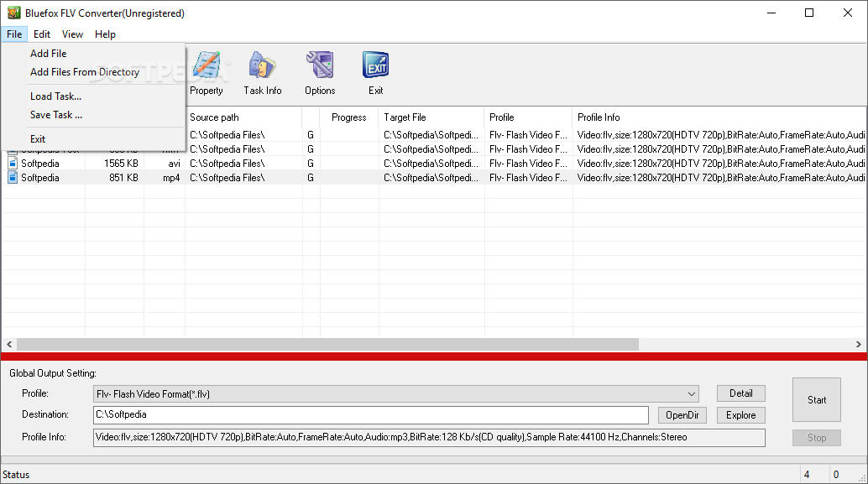
Task: Click the Profile column header
Action: [529, 117]
